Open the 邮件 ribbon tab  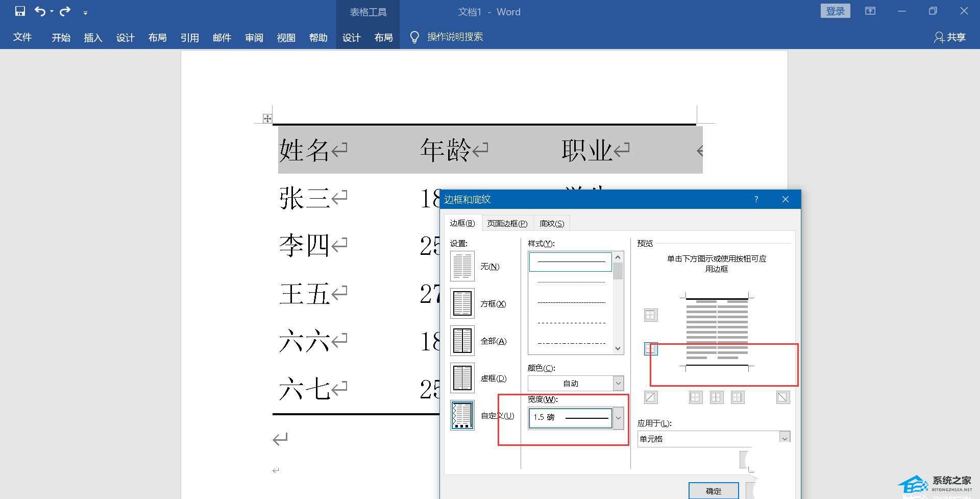pos(222,37)
